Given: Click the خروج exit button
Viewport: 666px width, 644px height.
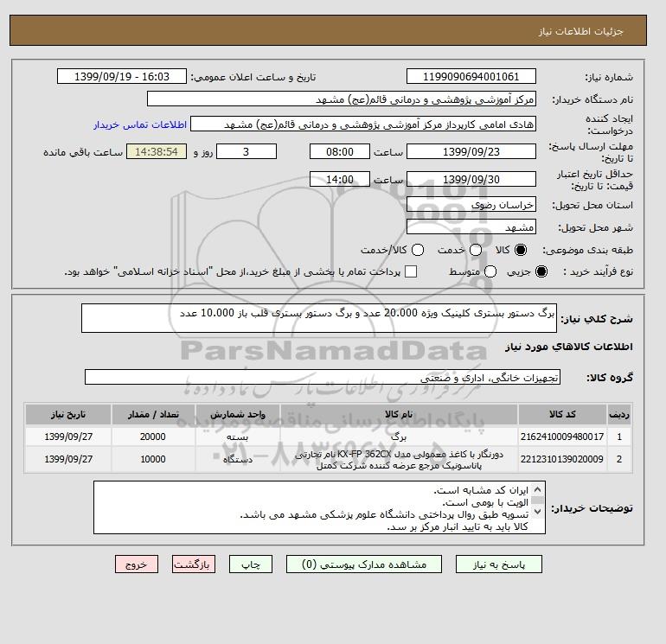Looking at the screenshot, I should pos(137,564).
